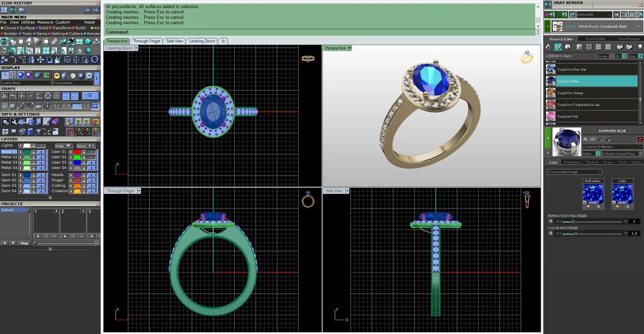The width and height of the screenshot is (644, 334).
Task: Open the File menu
Action: (x=3, y=22)
